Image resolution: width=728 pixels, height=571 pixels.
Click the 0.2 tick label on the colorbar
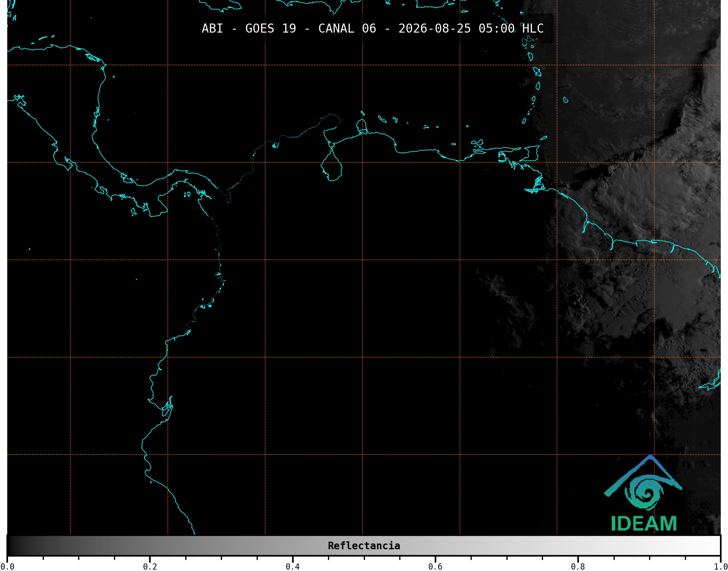[x=150, y=566]
